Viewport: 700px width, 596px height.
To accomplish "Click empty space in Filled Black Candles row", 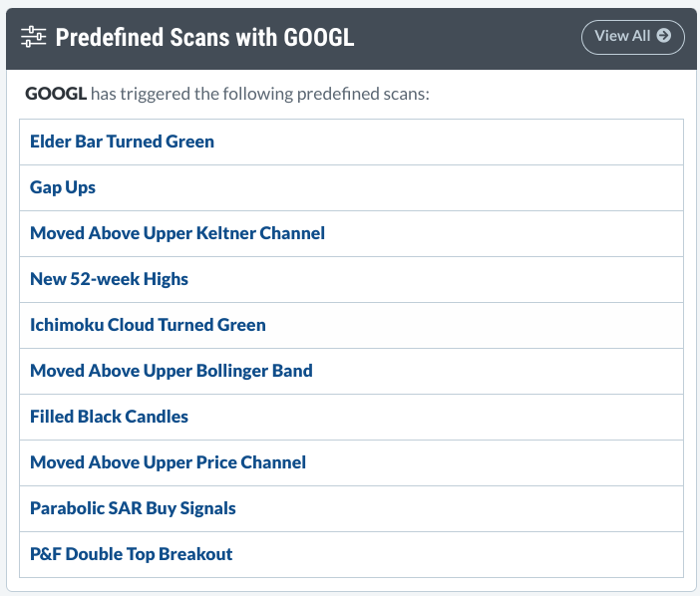I will click(x=436, y=418).
